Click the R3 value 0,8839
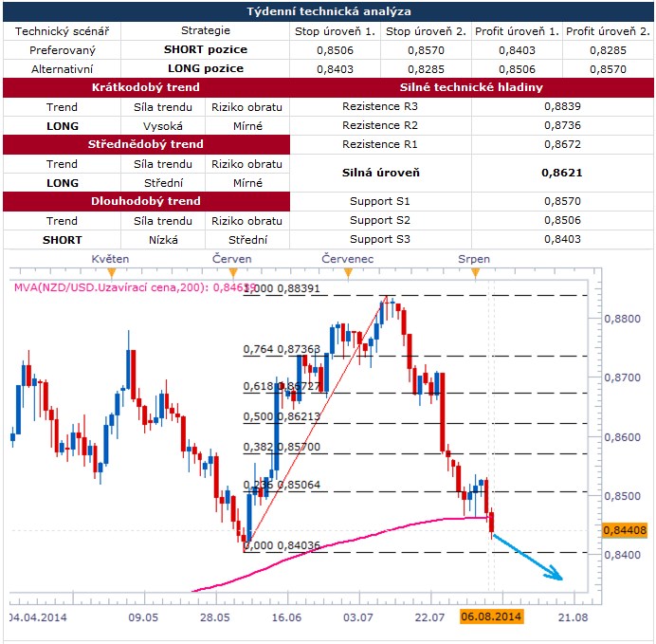The width and height of the screenshot is (656, 644). (562, 106)
